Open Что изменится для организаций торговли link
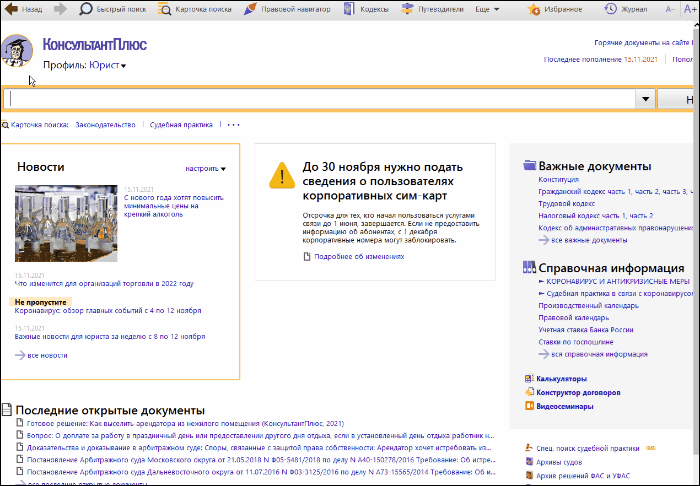This screenshot has height=486, width=700. click(104, 284)
